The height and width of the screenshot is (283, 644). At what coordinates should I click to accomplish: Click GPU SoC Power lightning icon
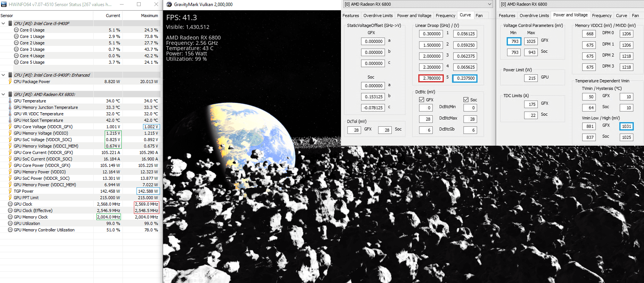10,178
